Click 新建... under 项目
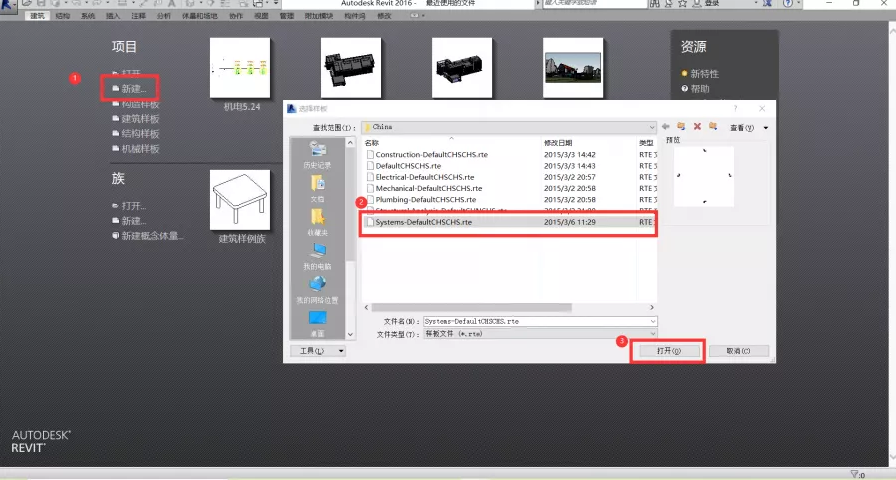896x480 pixels. coord(134,89)
